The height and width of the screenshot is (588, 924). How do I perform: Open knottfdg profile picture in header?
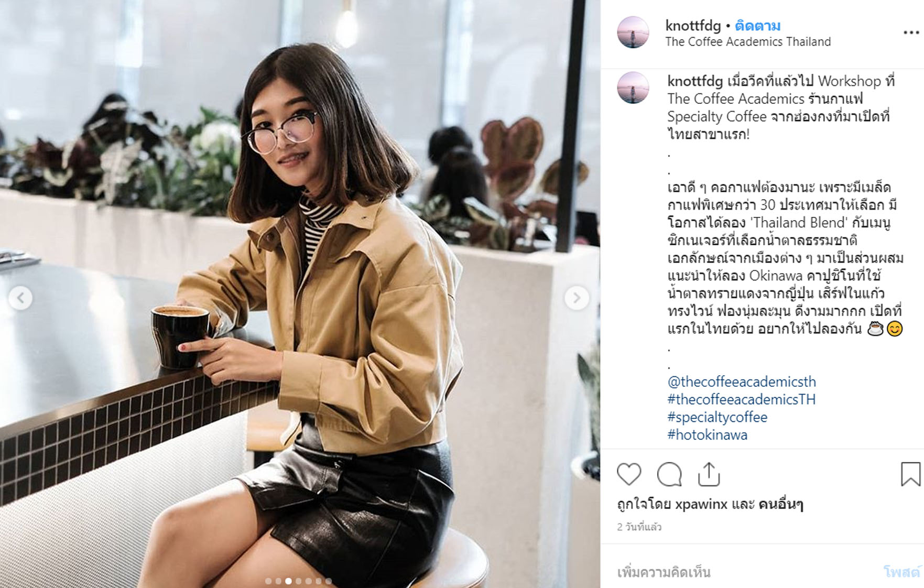(633, 32)
